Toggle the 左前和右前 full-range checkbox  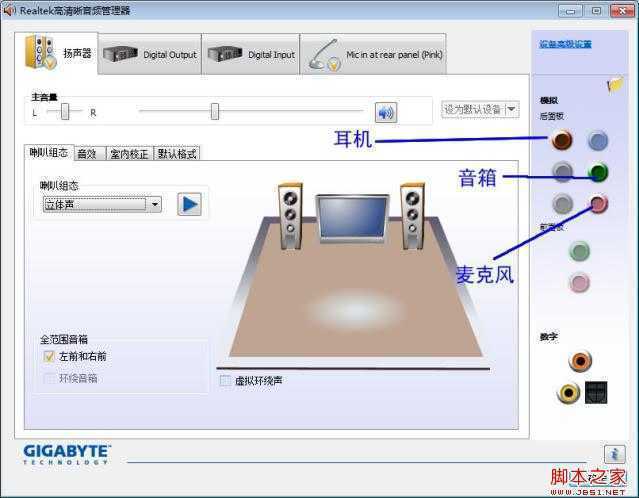49,357
